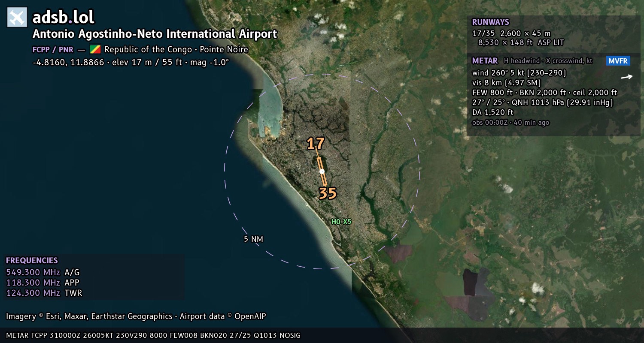Click the Republic of the Congo flag icon

point(95,49)
